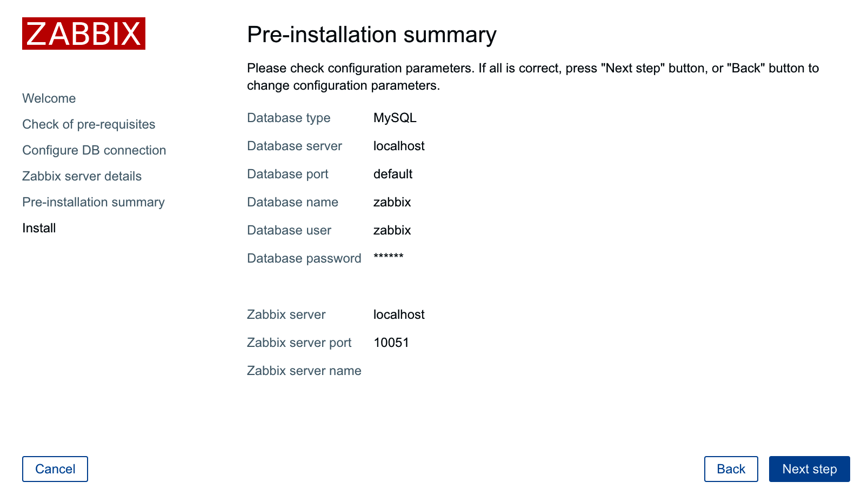
Task: Proceed with the Next step button
Action: [810, 469]
